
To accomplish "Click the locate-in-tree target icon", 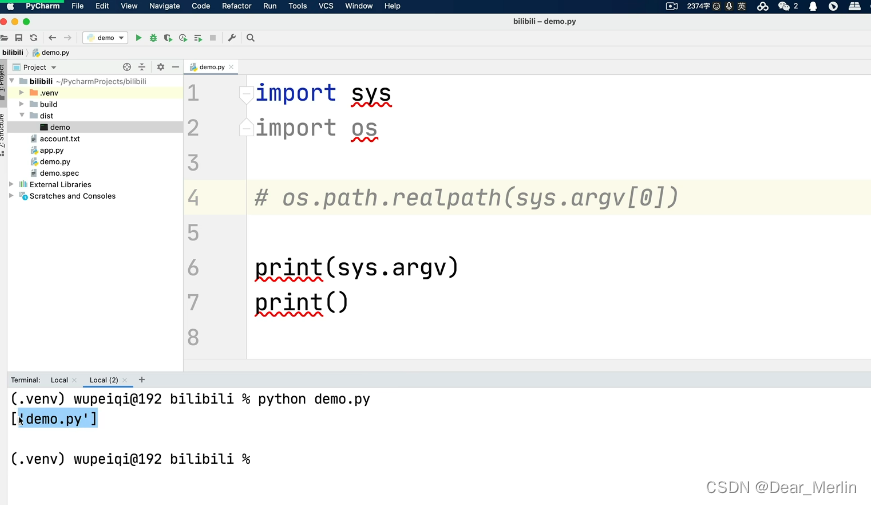I will (127, 67).
